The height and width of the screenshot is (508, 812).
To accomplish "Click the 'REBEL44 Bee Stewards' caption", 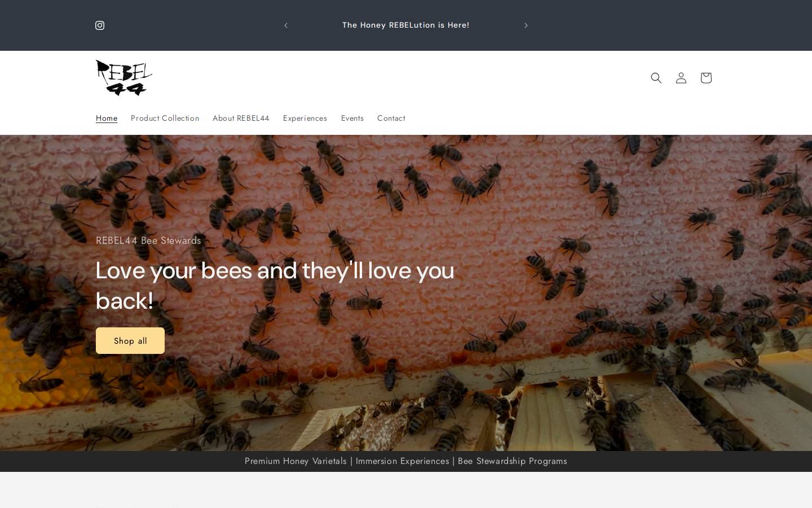I will (148, 240).
